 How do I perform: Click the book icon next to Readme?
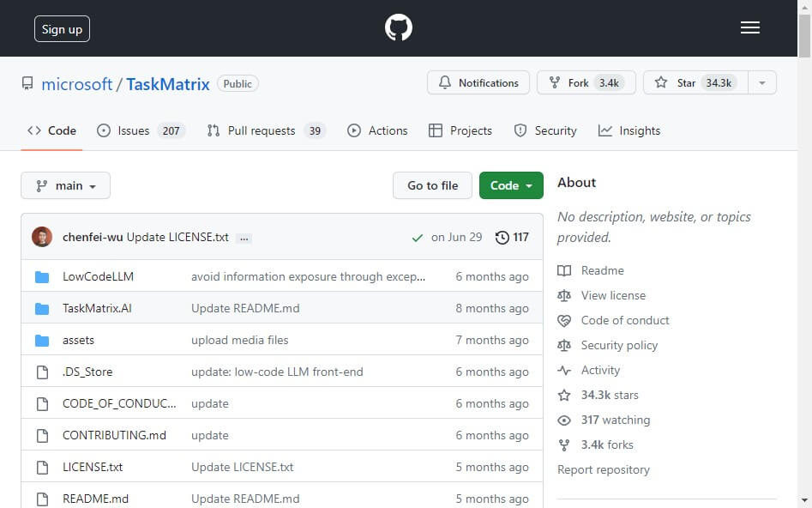pyautogui.click(x=564, y=270)
